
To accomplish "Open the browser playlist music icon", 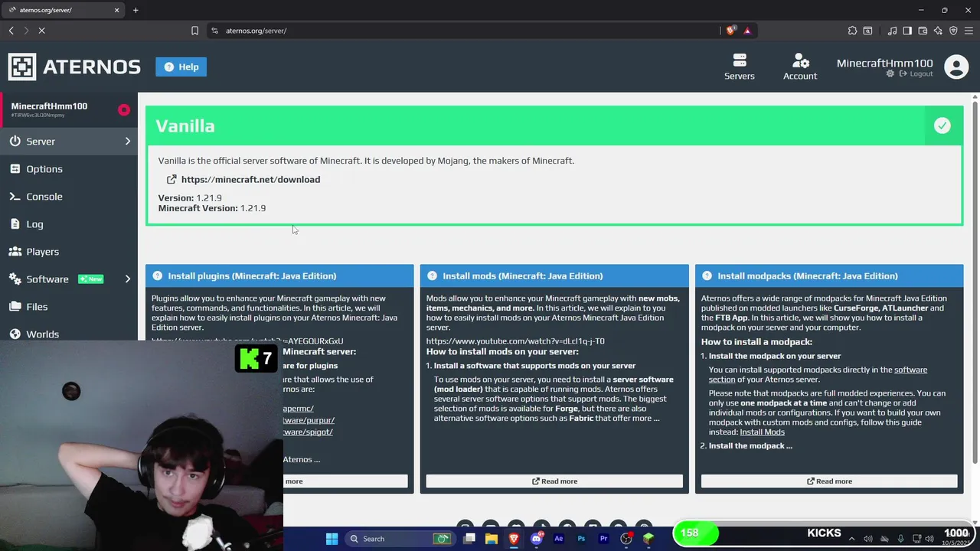I will coord(892,31).
